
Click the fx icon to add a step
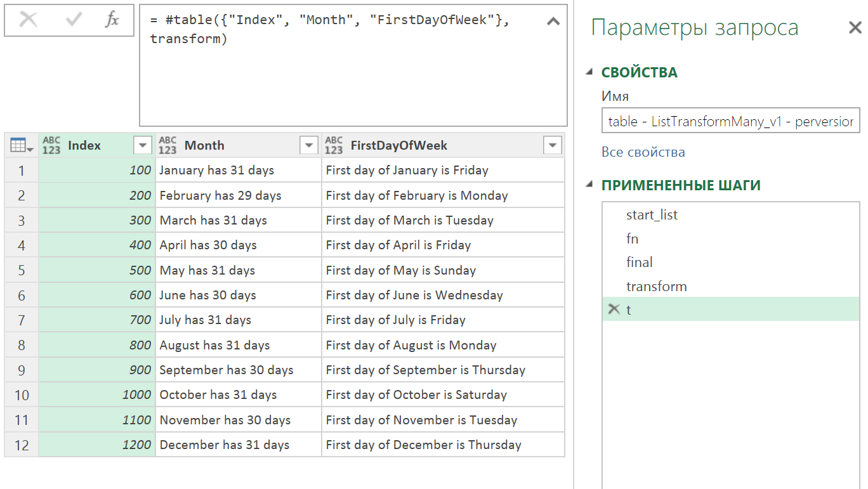click(111, 20)
